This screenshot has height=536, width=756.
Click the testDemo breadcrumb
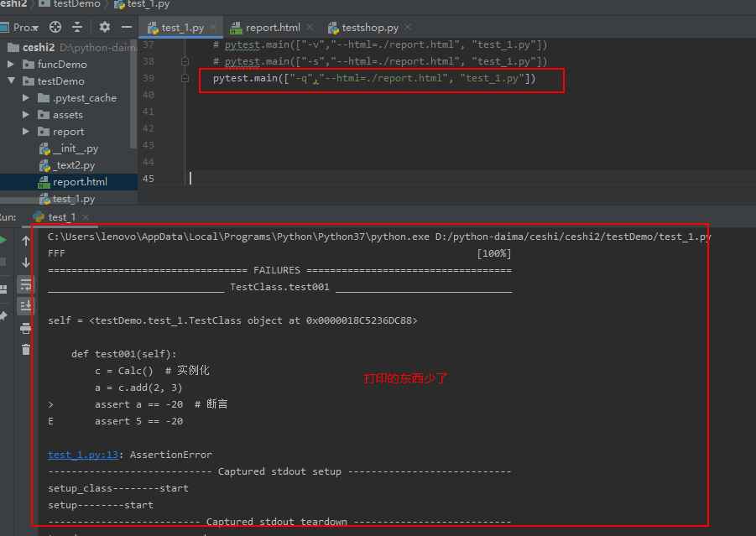pos(77,4)
